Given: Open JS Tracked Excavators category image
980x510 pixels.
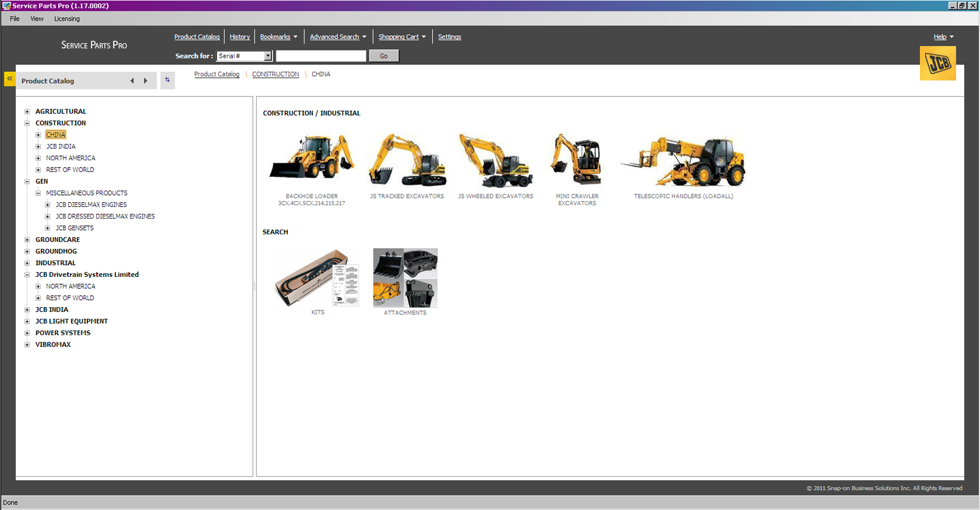Looking at the screenshot, I should [x=407, y=160].
